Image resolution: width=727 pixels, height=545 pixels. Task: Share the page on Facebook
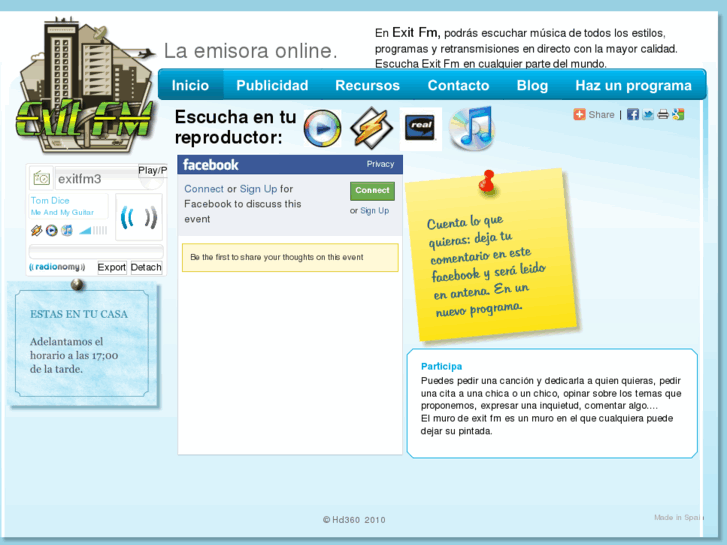point(632,115)
